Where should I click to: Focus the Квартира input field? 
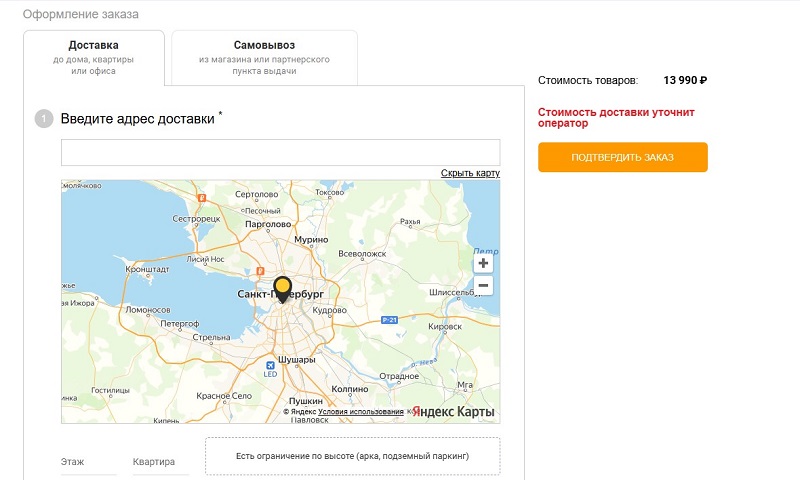161,464
